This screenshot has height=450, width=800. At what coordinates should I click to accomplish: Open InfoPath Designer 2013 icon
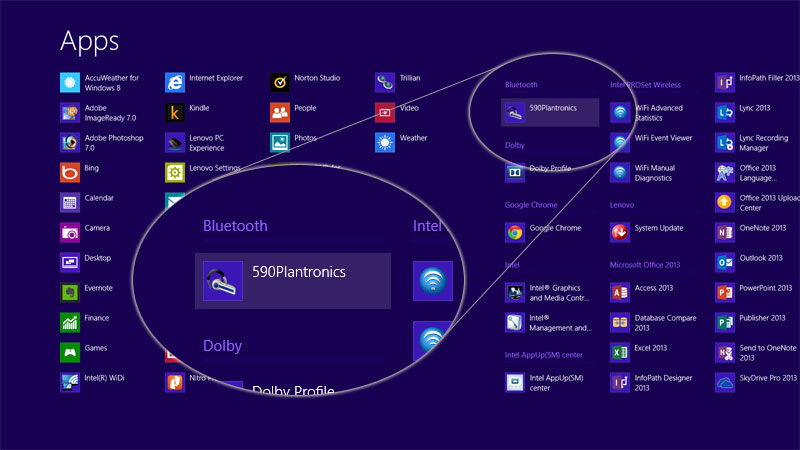point(620,383)
